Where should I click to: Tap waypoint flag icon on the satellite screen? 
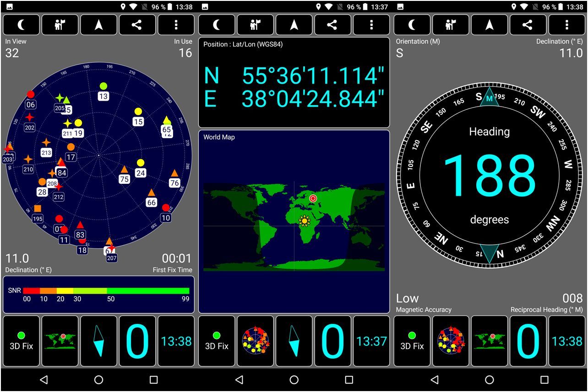click(60, 25)
